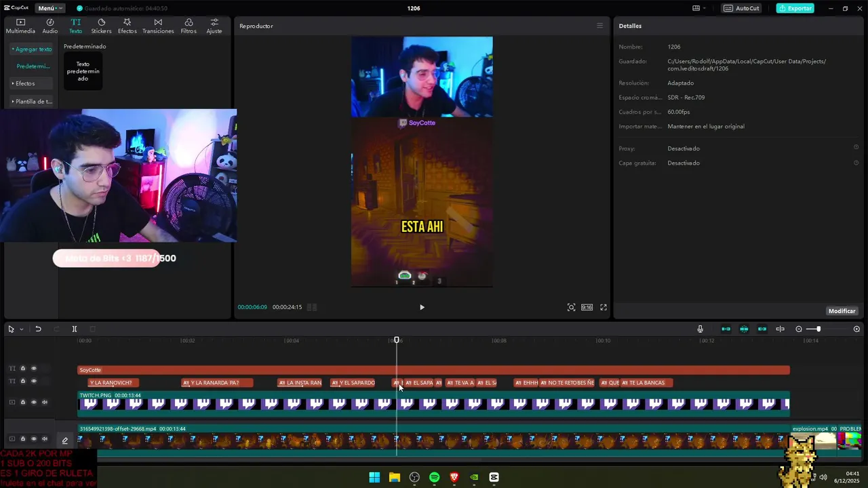Click the Modificar button in Detalles
Viewport: 868px width, 488px height.
tap(842, 311)
